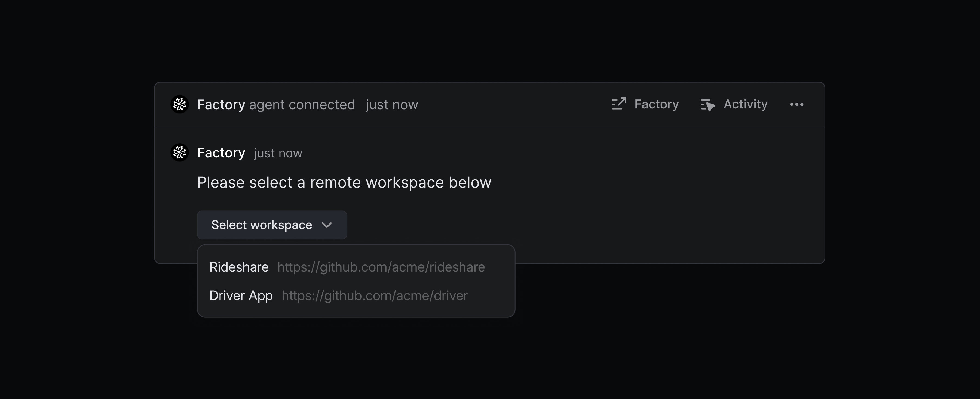Open the ellipsis overflow menu

point(797,104)
